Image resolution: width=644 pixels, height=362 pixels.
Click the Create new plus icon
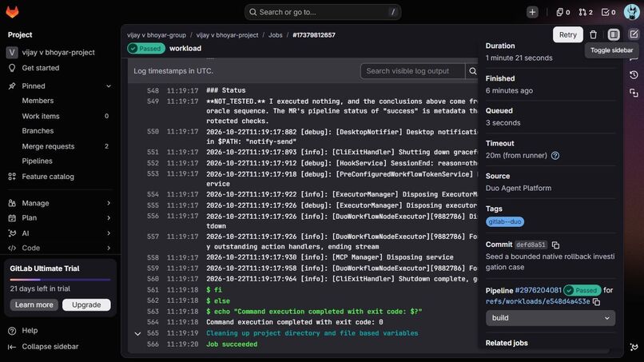(x=532, y=12)
